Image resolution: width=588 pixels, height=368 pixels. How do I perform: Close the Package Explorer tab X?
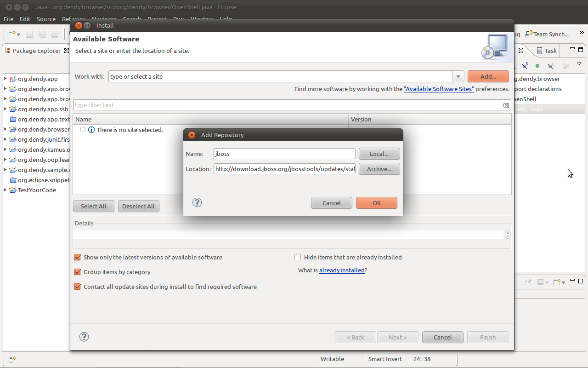click(x=66, y=51)
